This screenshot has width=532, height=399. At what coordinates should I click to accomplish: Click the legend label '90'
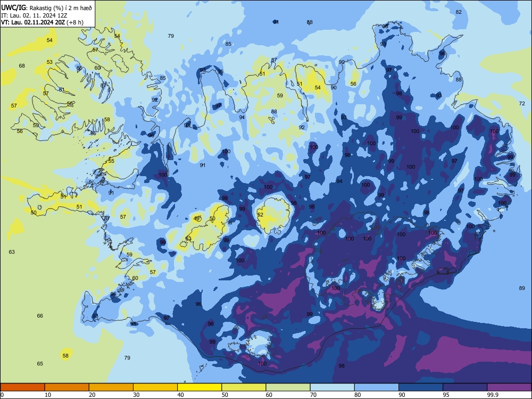point(402,395)
